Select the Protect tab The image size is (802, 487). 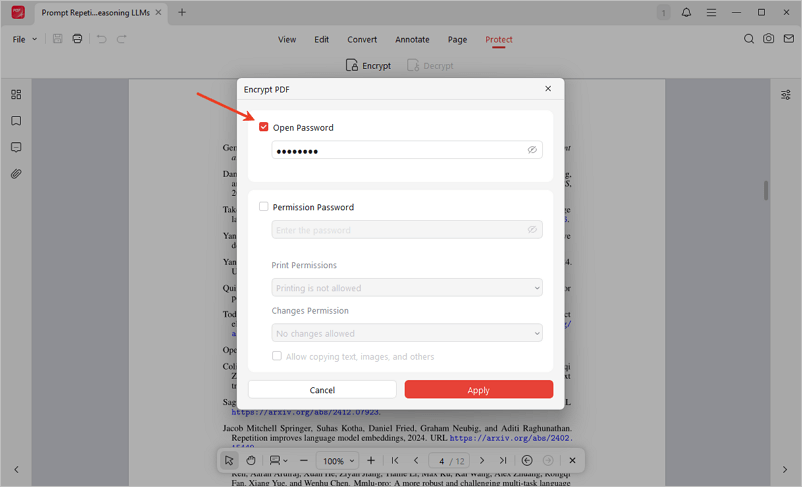coord(499,39)
